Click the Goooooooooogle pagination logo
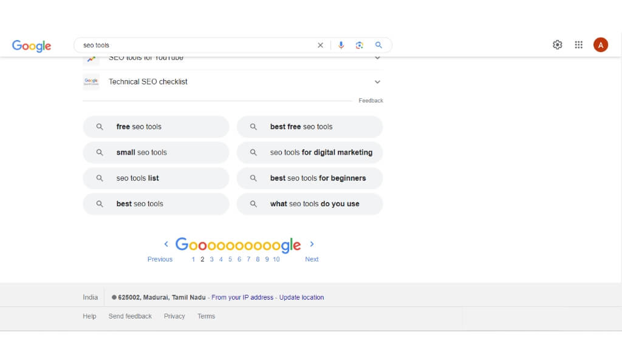 click(238, 245)
